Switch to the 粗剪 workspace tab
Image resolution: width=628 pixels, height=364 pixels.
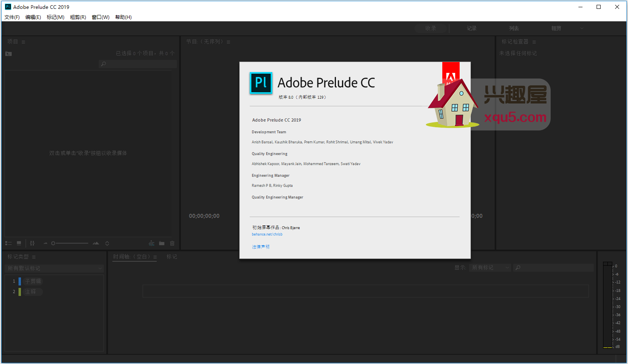[556, 28]
